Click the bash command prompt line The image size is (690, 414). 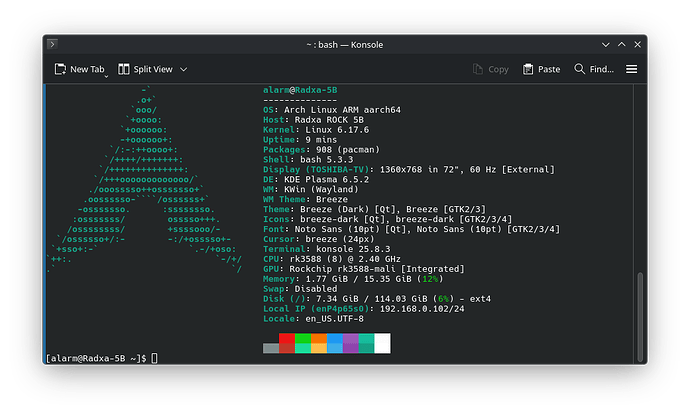(x=100, y=358)
